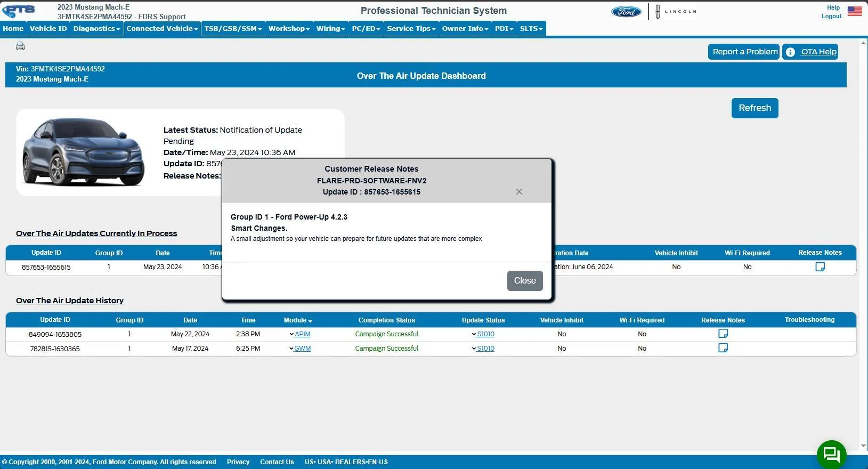The height and width of the screenshot is (469, 868).
Task: Click the scrollbar down arrow
Action: tap(863, 446)
